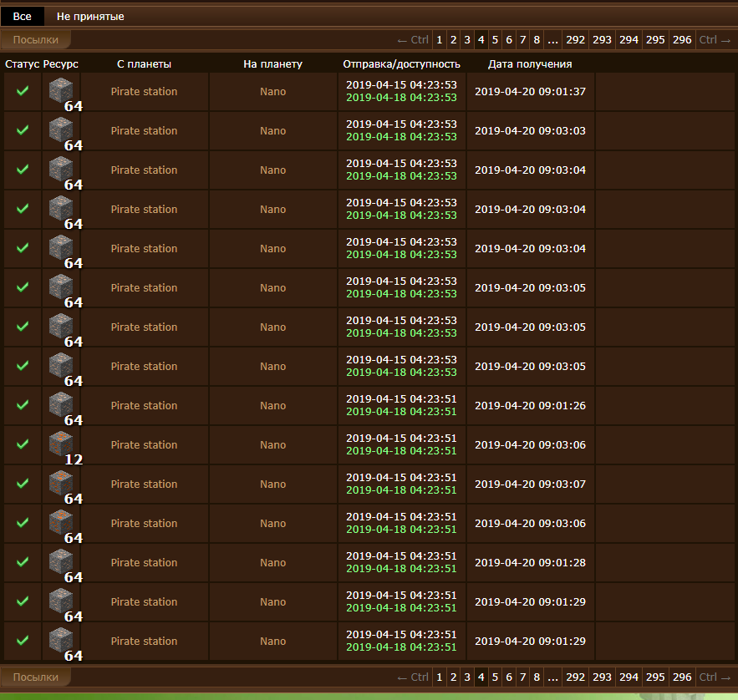Click the "Дата получения" column header
Viewport: 738px width, 700px height.
point(530,64)
